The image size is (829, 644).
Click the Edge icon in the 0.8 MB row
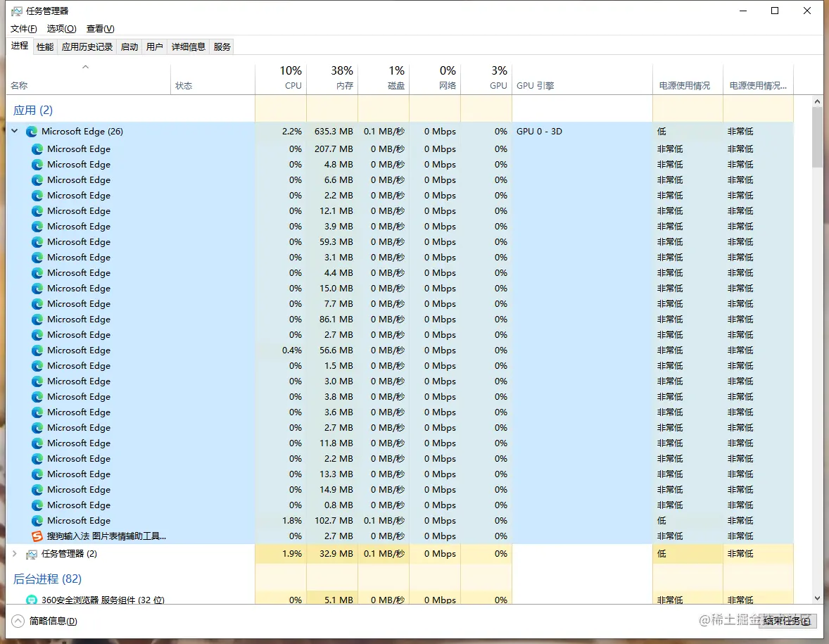pos(37,505)
